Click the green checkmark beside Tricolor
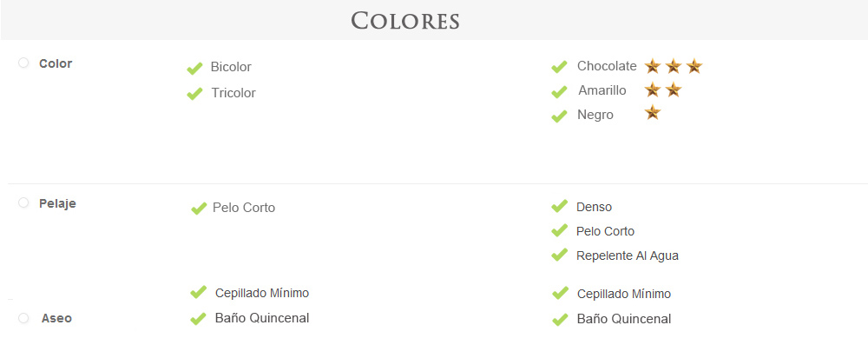The height and width of the screenshot is (345, 868). click(x=194, y=94)
